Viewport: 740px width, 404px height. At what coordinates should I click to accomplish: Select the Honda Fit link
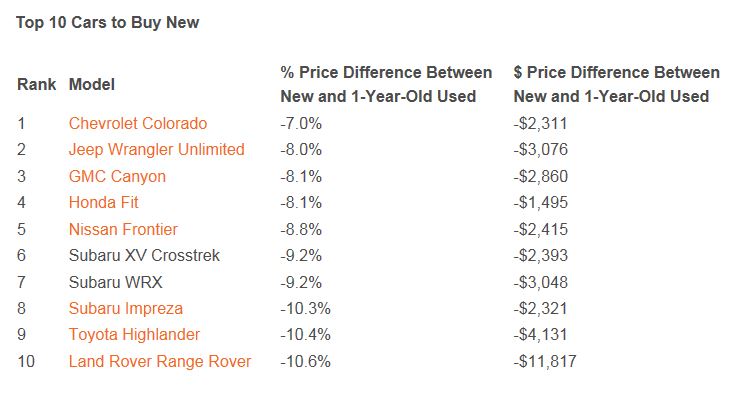(x=103, y=203)
